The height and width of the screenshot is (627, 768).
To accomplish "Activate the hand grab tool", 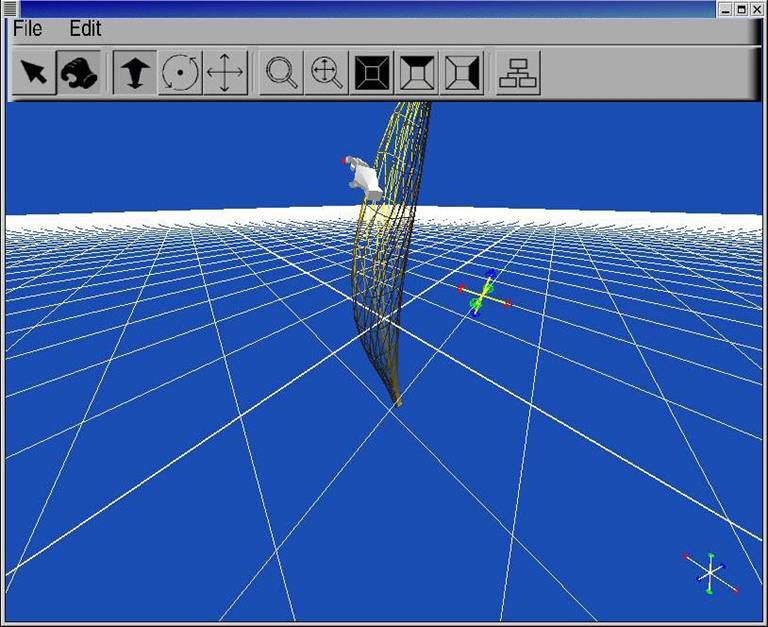I will [79, 72].
